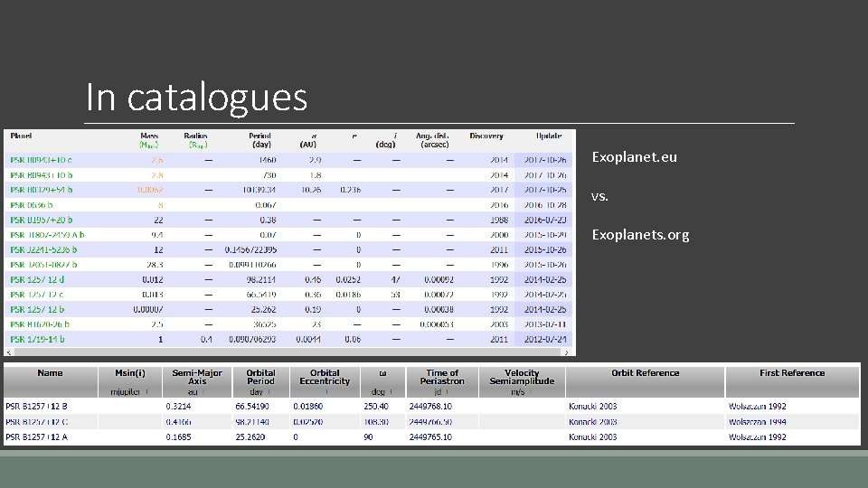Click the Exoplanet.eu text on the slide
The width and height of the screenshot is (868, 488).
[635, 157]
